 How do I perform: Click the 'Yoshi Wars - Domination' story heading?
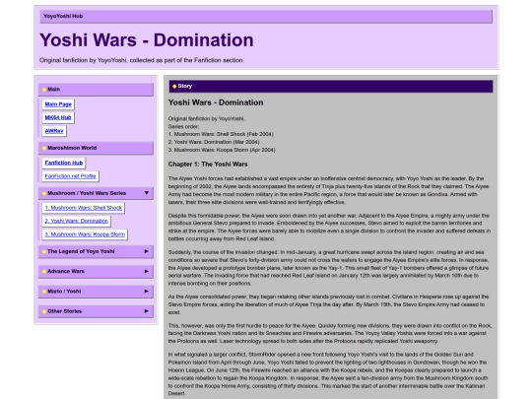216,102
